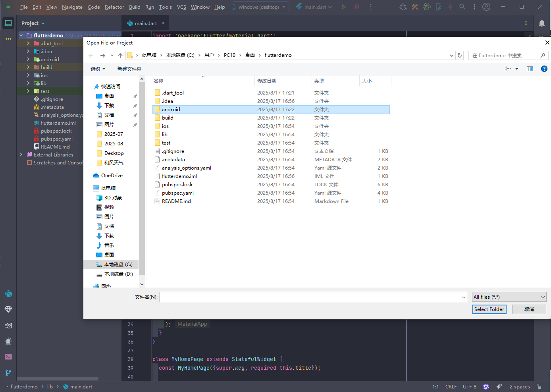Toggle the preview pane button
Screen dimensions: 551x392
coord(530,69)
